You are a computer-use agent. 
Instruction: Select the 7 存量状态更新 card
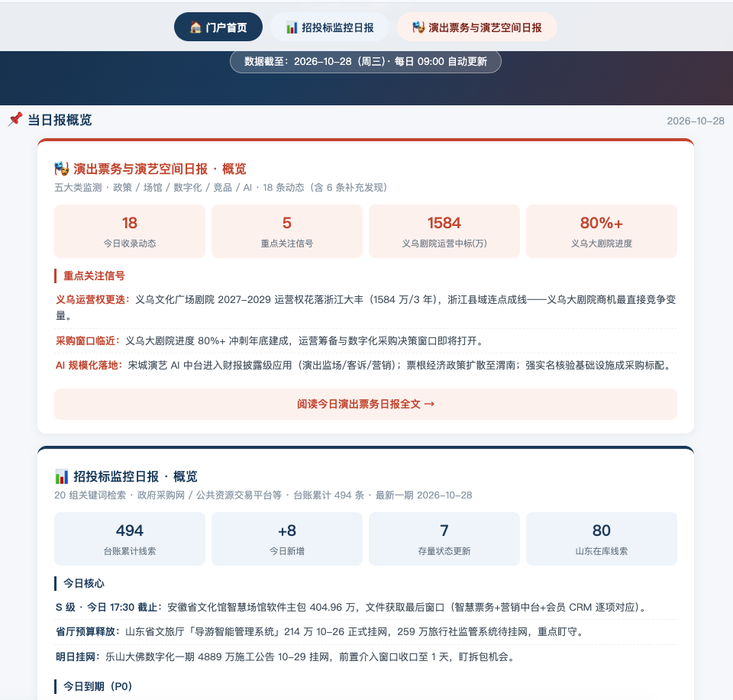coord(444,539)
